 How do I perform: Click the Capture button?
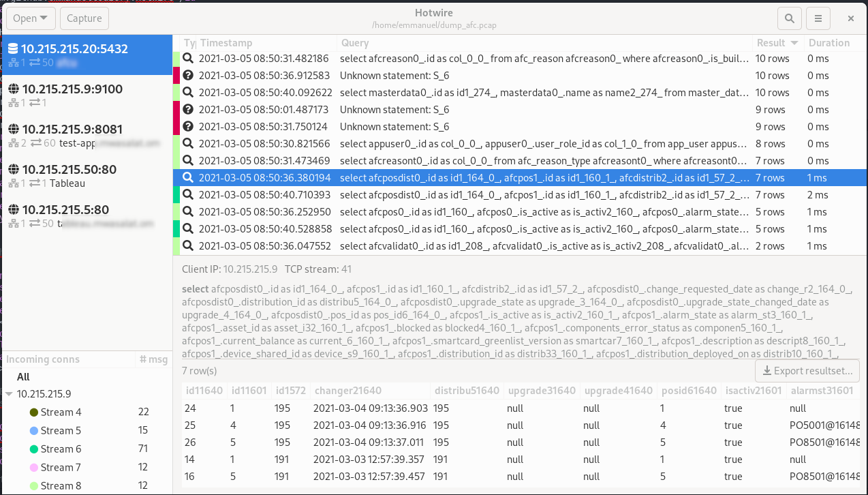coord(84,18)
